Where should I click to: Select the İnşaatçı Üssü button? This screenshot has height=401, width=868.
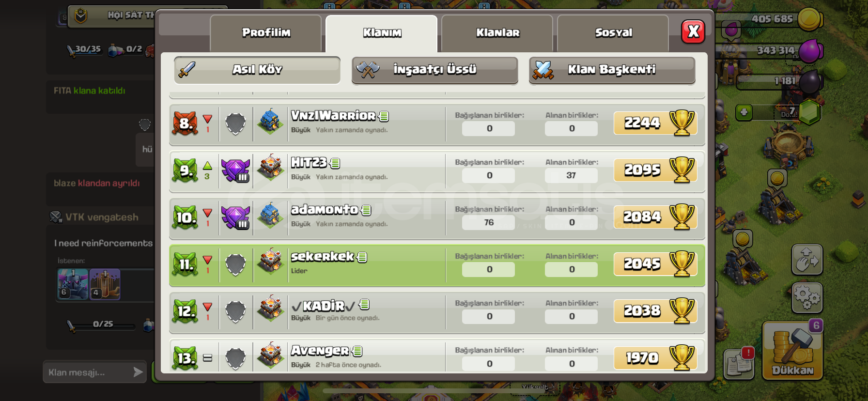(x=435, y=70)
